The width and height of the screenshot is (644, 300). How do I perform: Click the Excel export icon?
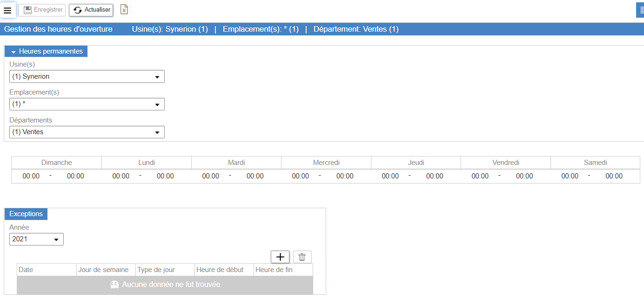[124, 10]
